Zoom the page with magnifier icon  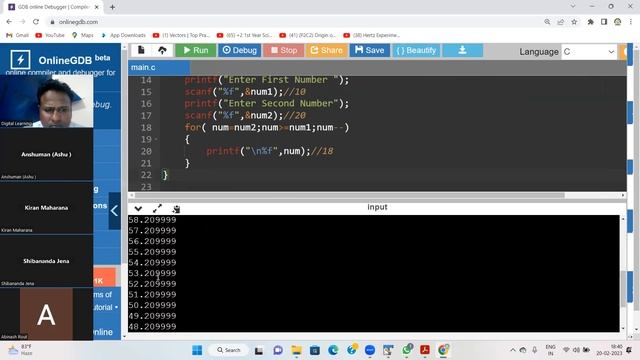point(547,22)
